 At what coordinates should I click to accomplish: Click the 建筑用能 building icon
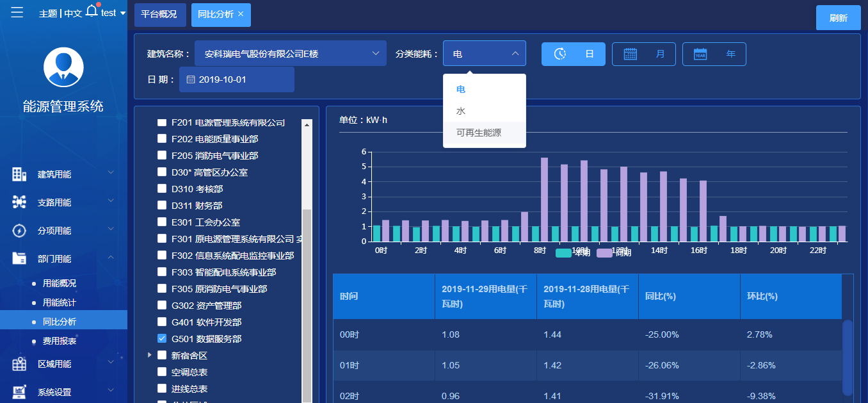19,174
